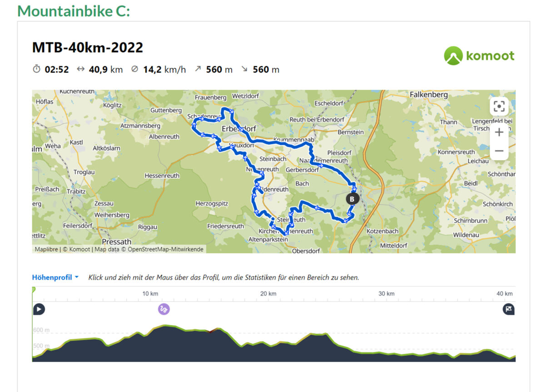Open the Höhenprofil dropdown

(55, 277)
